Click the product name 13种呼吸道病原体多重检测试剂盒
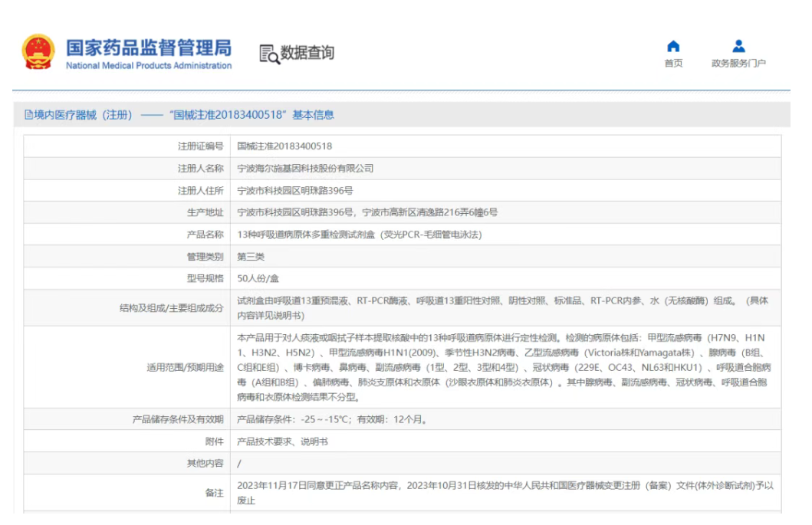Image resolution: width=812 pixels, height=525 pixels. click(359, 235)
